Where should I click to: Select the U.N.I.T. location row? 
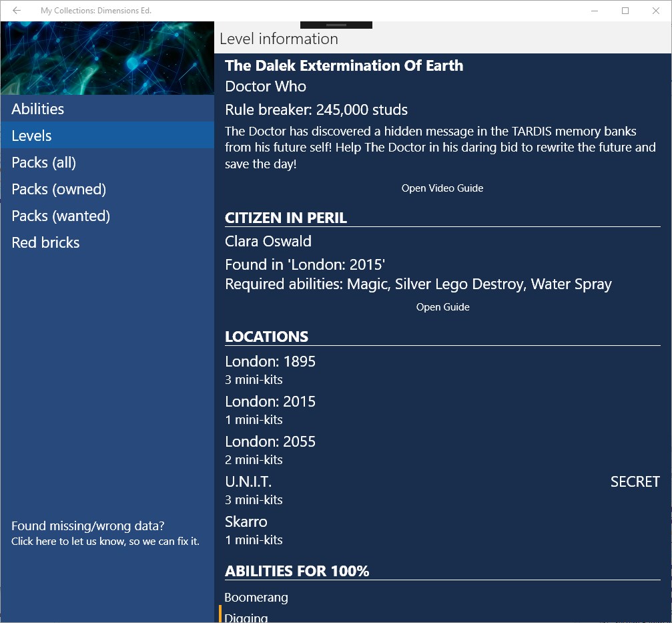pos(442,489)
